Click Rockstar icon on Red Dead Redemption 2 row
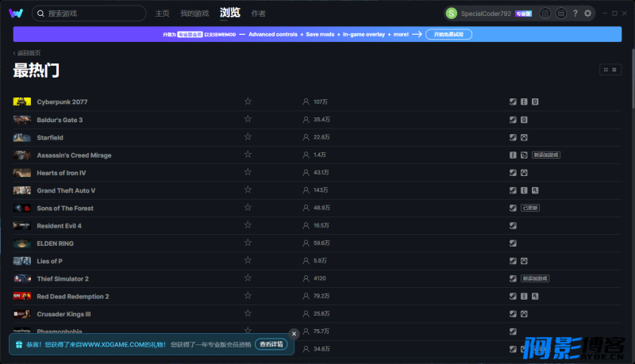The image size is (635, 364). (x=535, y=297)
